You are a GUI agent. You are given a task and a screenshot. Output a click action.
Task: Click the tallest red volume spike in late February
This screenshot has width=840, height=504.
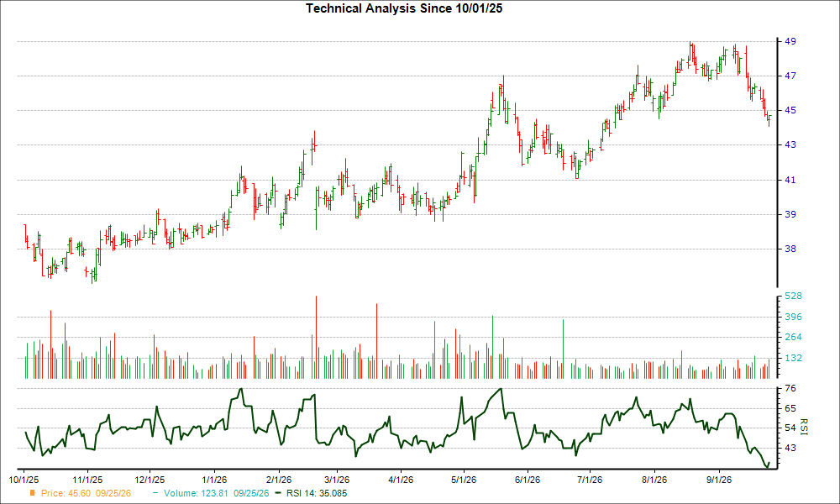click(316, 338)
